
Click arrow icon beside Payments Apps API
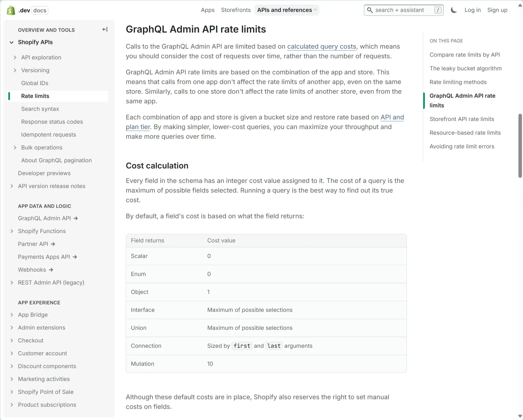point(75,257)
